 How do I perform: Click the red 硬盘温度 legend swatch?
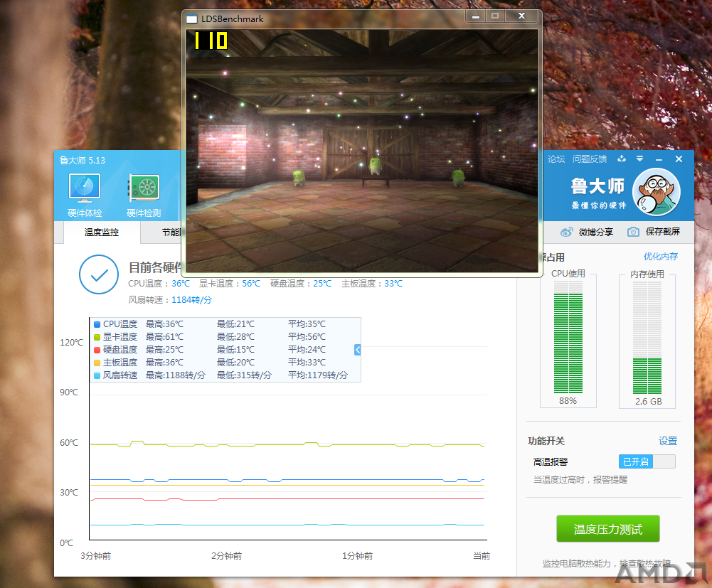click(x=97, y=350)
